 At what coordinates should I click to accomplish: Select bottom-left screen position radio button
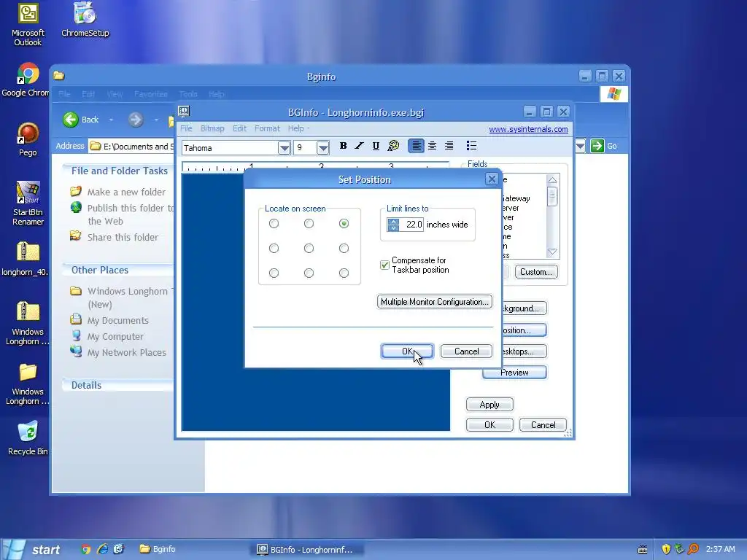click(274, 273)
